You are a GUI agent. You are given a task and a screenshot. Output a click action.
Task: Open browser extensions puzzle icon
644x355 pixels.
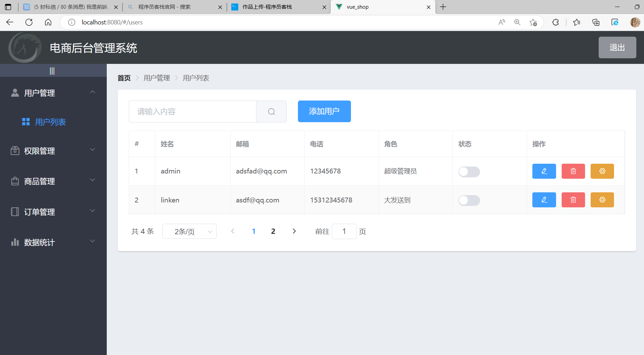tap(555, 22)
